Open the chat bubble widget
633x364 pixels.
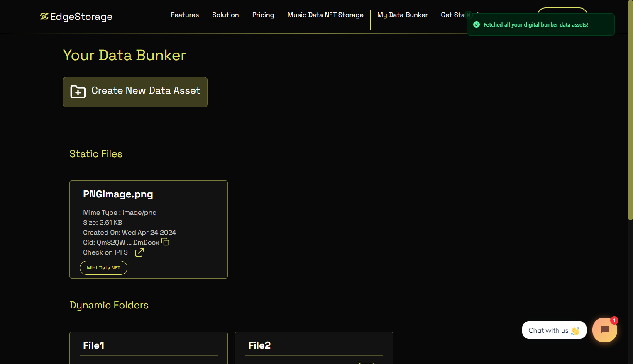pyautogui.click(x=605, y=330)
